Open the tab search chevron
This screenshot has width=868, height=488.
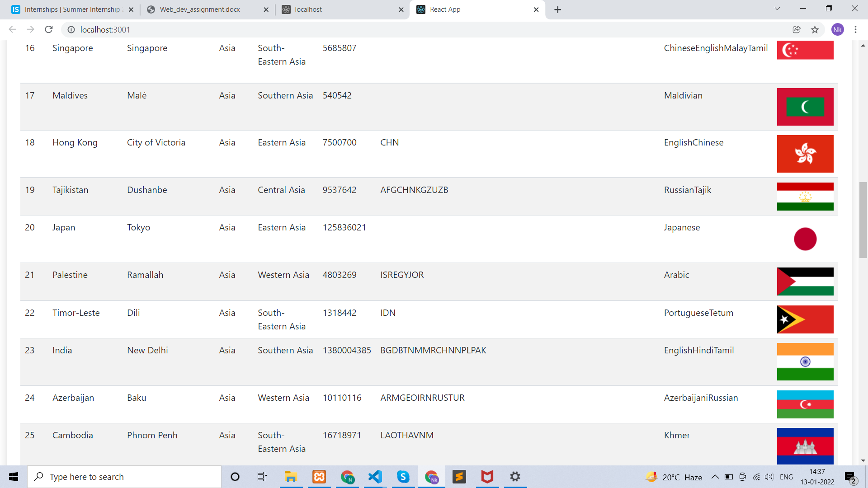tap(777, 9)
